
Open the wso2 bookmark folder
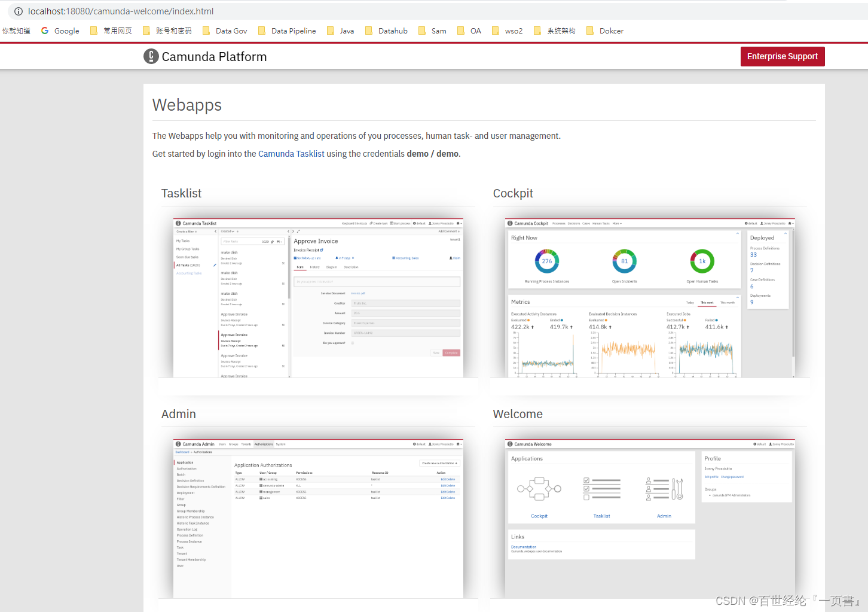508,31
